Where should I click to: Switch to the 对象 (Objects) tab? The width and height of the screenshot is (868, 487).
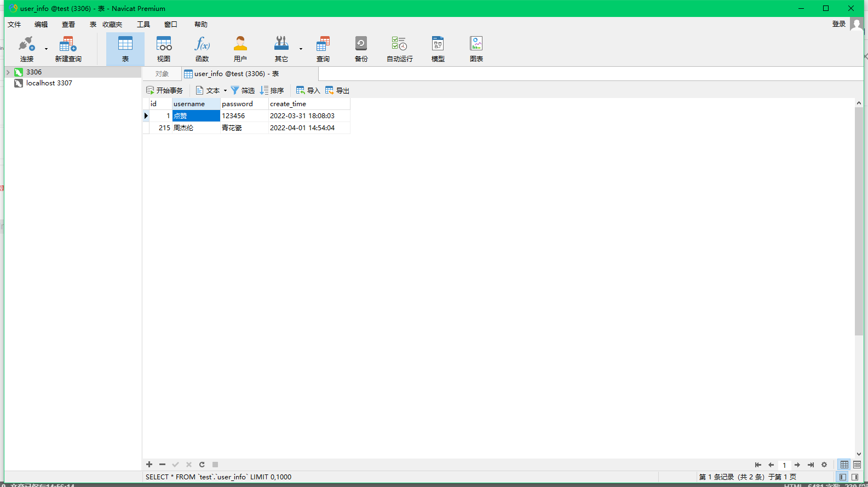click(x=162, y=74)
